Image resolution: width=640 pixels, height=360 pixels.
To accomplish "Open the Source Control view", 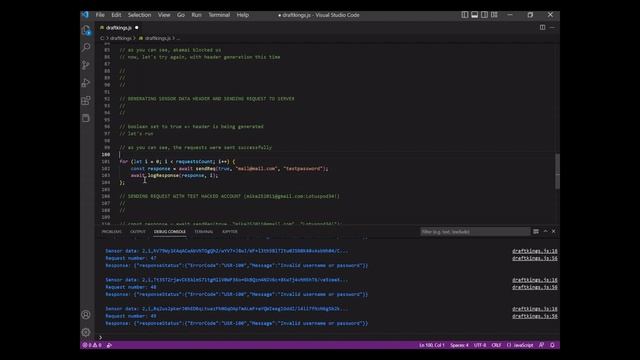I will tap(86, 65).
